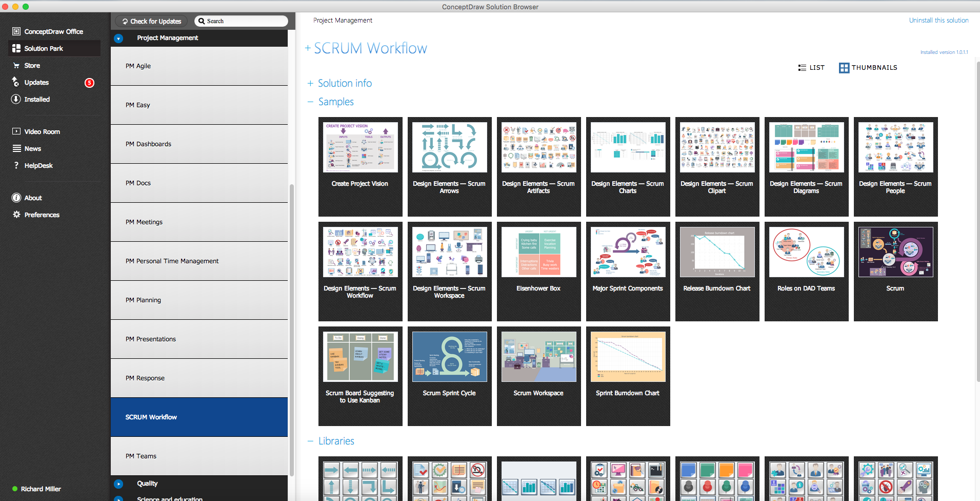The width and height of the screenshot is (980, 501).
Task: Click Richard Miller green status dot
Action: coord(15,489)
